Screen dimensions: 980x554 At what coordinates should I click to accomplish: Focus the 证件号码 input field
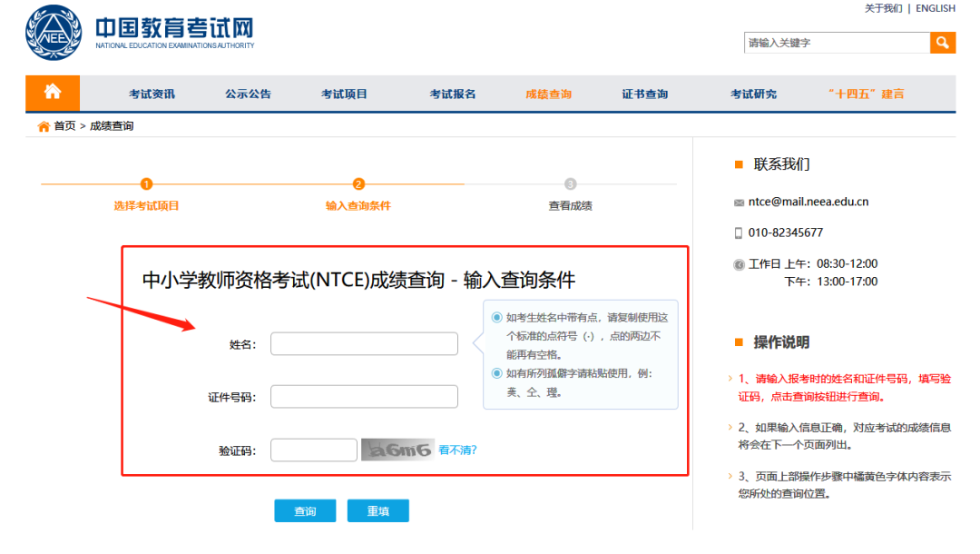pos(364,397)
